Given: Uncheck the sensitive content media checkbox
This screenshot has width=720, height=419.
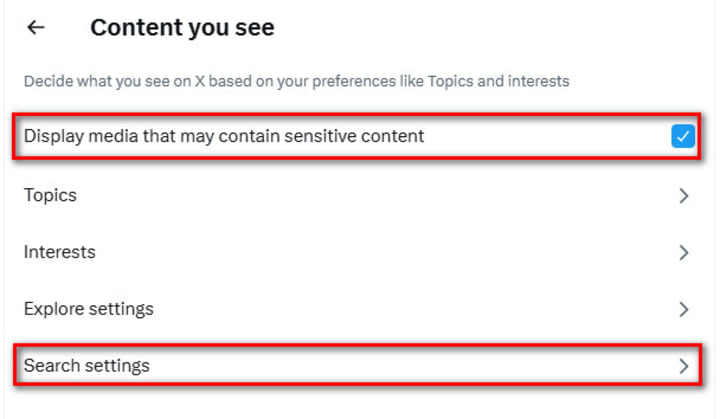Looking at the screenshot, I should 683,137.
